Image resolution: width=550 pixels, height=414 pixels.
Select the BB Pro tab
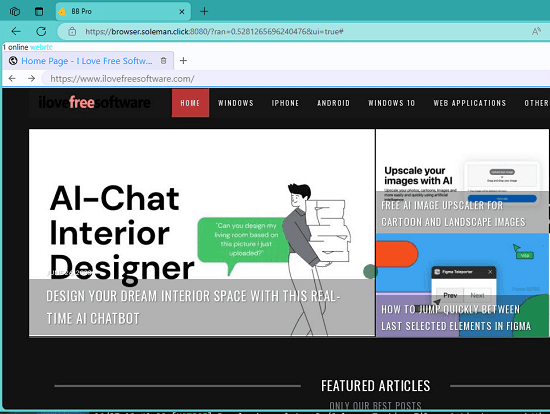(123, 12)
